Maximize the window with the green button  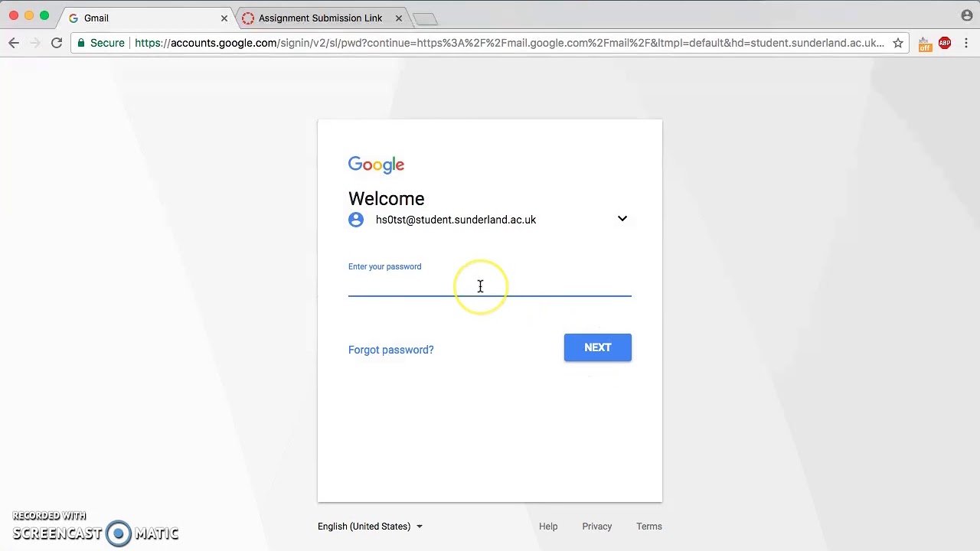(x=44, y=16)
